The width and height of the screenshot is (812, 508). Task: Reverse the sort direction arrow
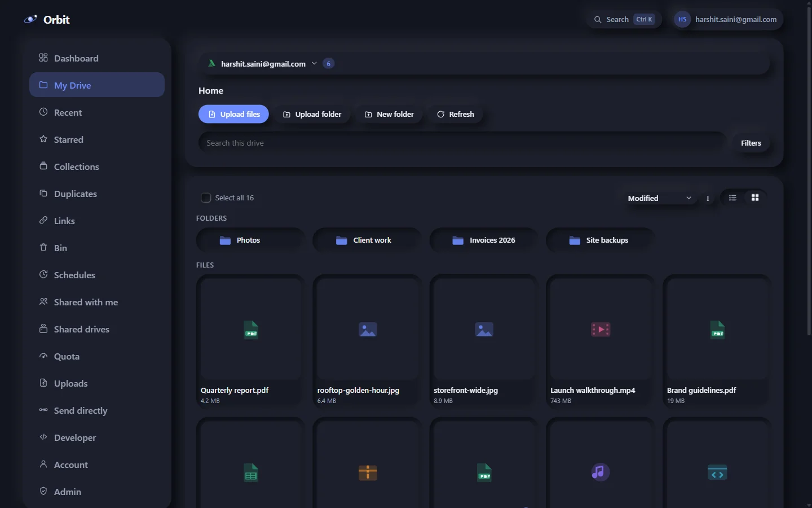tap(708, 198)
